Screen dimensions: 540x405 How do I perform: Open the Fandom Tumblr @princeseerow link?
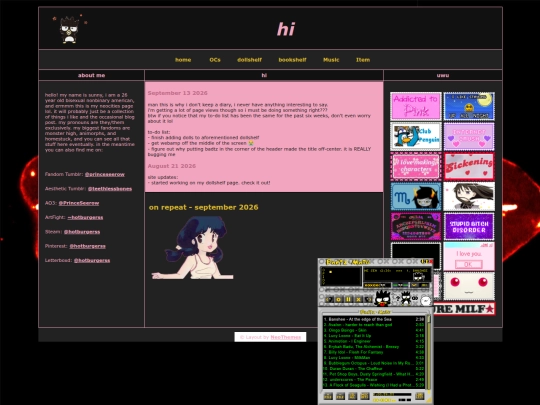pyautogui.click(x=105, y=174)
